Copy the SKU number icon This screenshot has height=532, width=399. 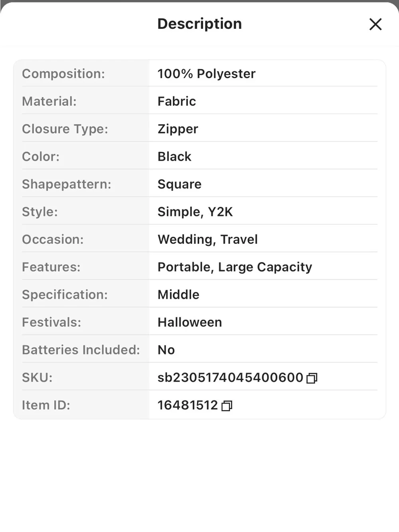(x=312, y=378)
